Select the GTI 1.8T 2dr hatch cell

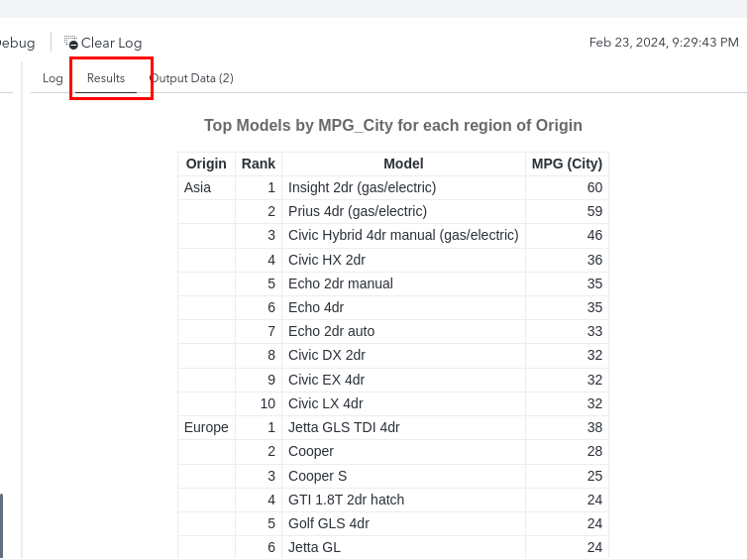click(x=346, y=500)
